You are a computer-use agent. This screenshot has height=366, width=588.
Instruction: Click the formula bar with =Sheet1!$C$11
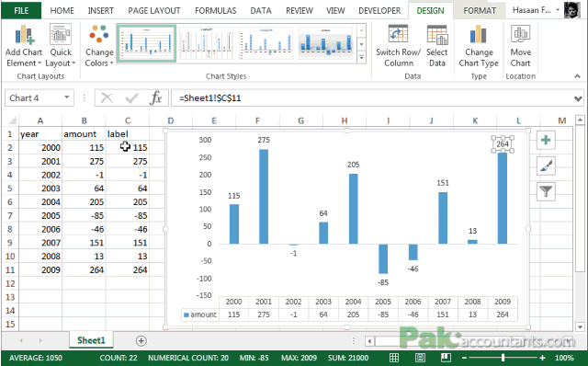pos(371,98)
